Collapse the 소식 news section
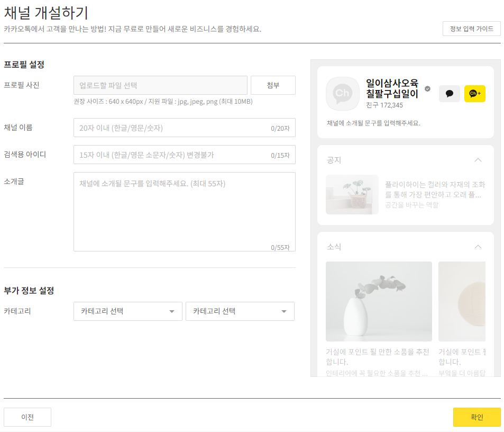 (478, 247)
